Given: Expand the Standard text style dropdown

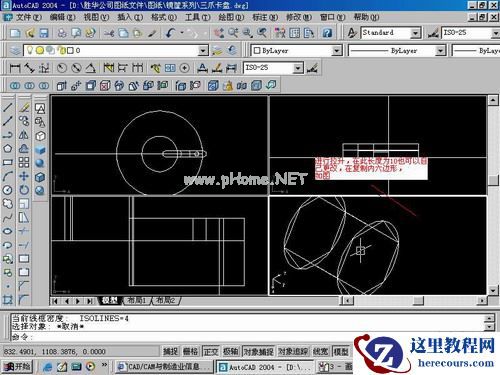Looking at the screenshot, I should click(415, 33).
